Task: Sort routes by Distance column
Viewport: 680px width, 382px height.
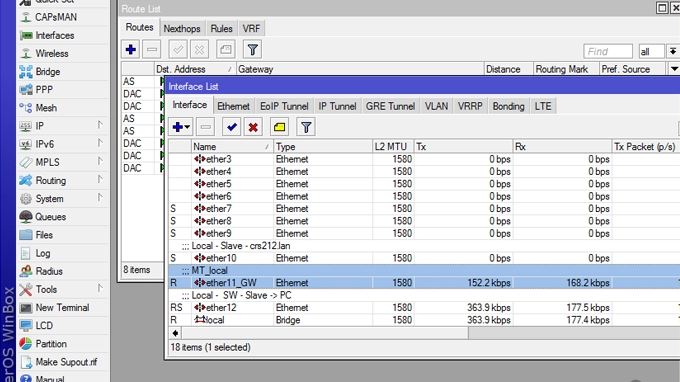Action: 508,69
